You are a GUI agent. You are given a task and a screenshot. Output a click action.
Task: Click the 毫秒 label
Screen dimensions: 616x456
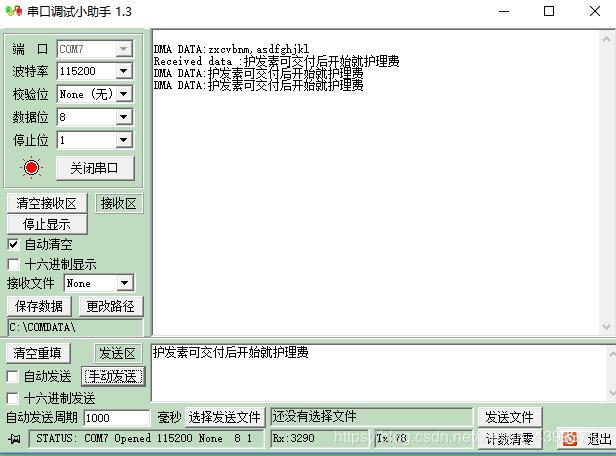point(169,417)
